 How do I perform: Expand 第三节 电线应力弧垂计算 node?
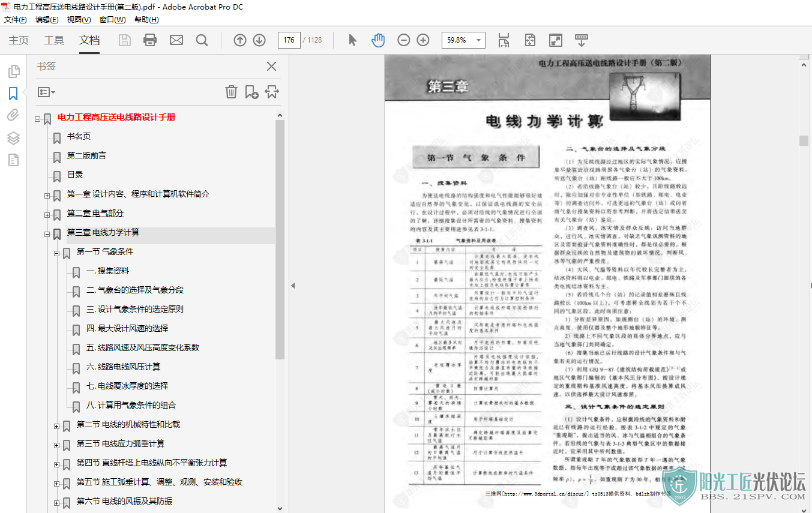[x=57, y=445]
